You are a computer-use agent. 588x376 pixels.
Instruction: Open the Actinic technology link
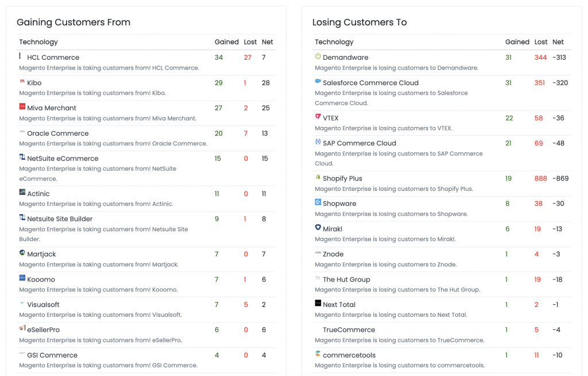tap(38, 194)
